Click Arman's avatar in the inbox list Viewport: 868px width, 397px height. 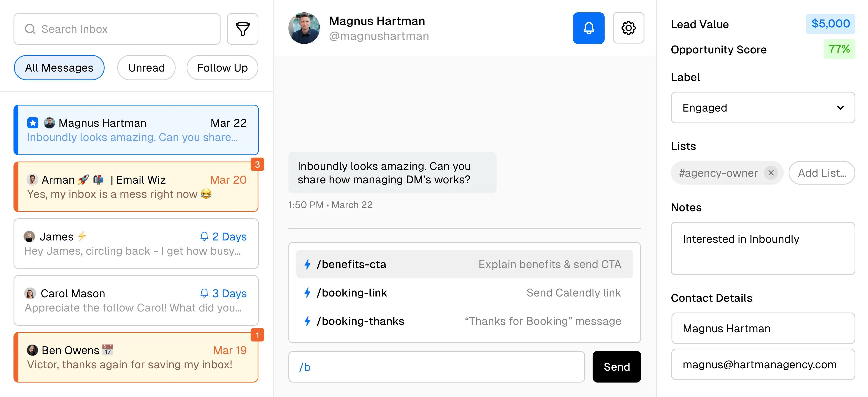[32, 179]
